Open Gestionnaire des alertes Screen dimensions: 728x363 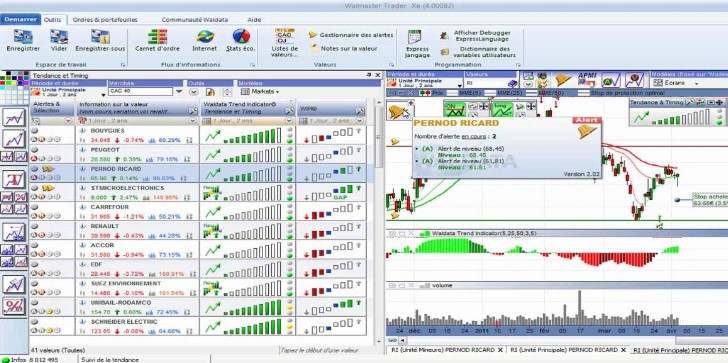(351, 35)
